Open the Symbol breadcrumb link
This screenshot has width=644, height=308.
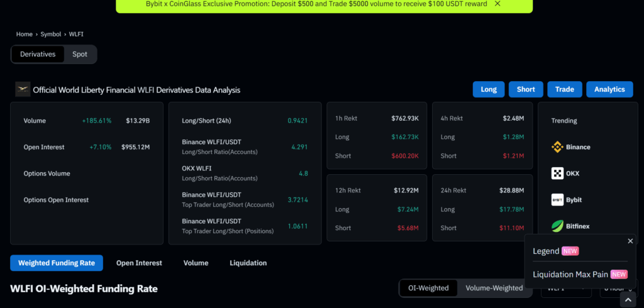click(50, 35)
